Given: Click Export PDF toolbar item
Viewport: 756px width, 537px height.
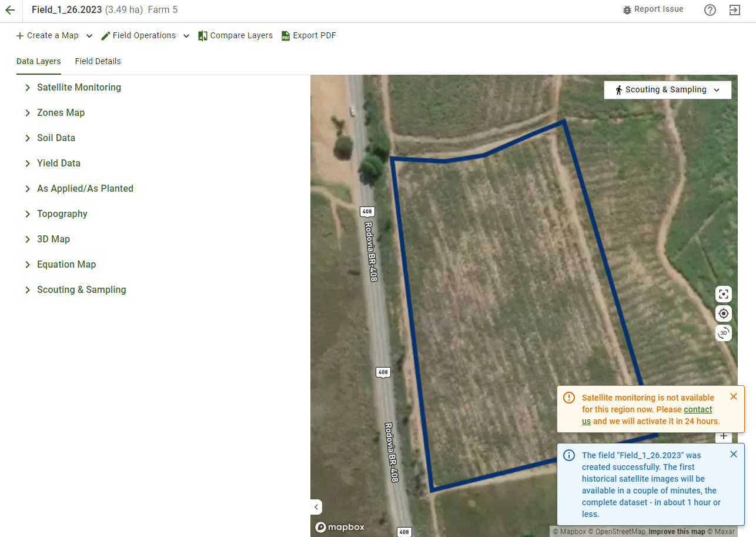Looking at the screenshot, I should [309, 36].
